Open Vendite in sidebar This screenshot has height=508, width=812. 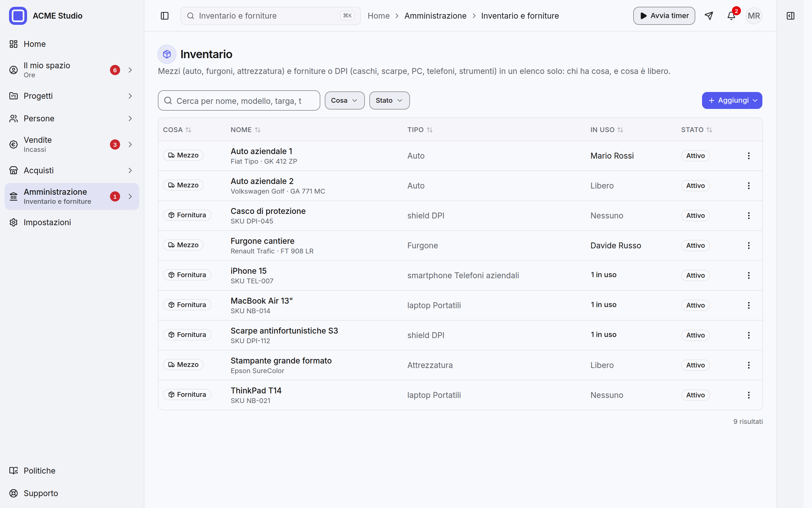point(72,144)
